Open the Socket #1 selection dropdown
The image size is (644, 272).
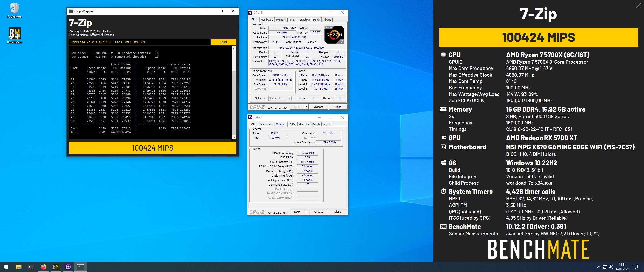point(280,98)
